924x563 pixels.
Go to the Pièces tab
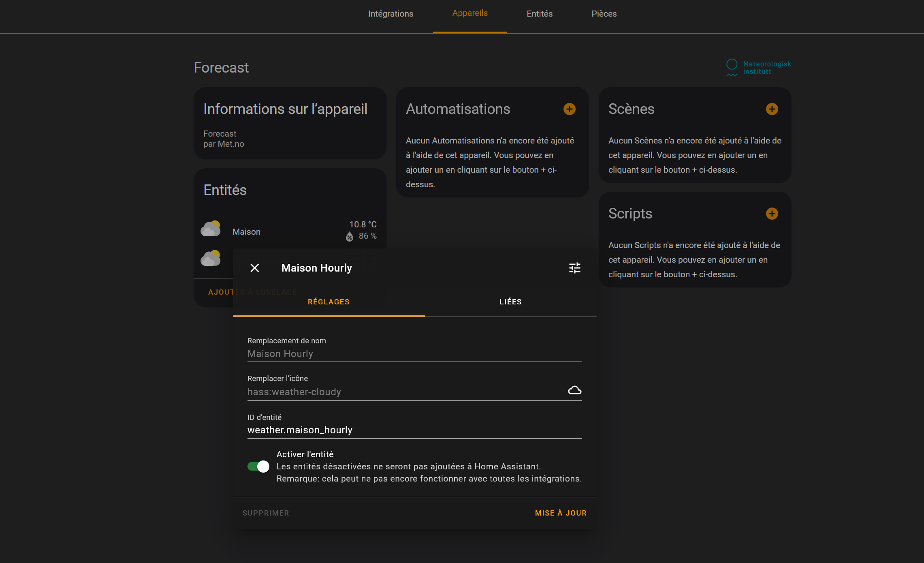(604, 14)
